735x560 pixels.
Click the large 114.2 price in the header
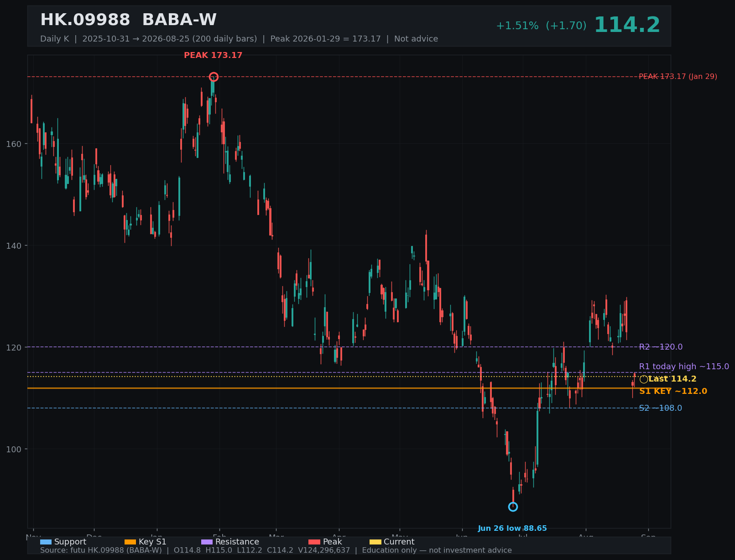627,25
